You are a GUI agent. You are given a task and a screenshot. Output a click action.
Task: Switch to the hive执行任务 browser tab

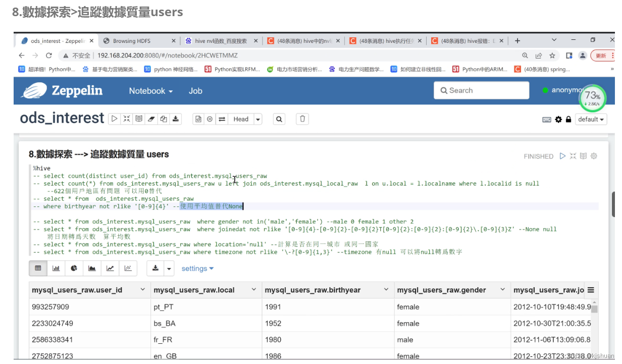(386, 41)
